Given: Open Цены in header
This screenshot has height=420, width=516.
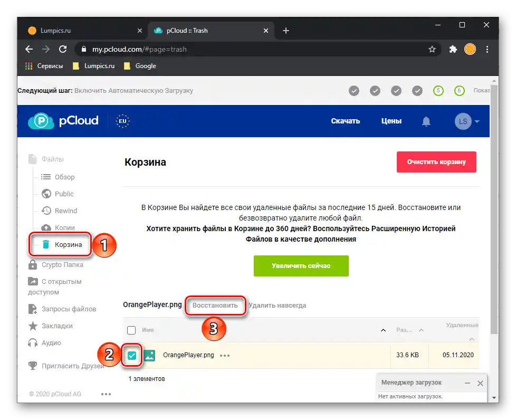Looking at the screenshot, I should tap(391, 121).
